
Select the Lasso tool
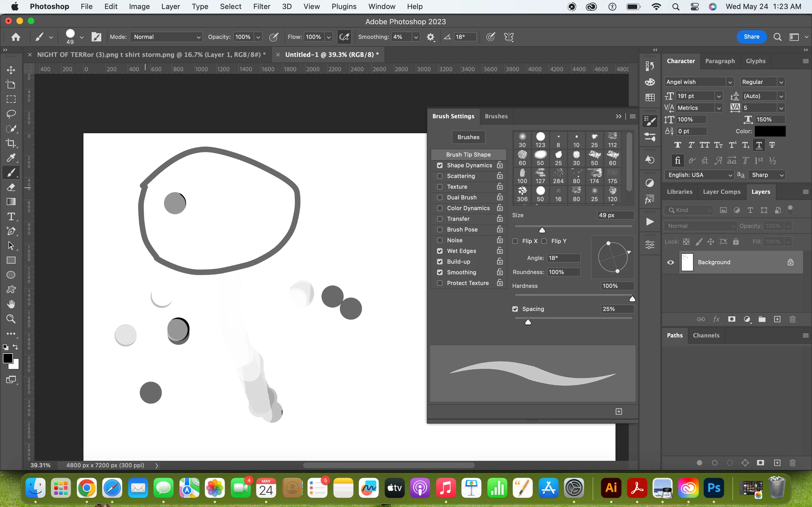point(11,114)
